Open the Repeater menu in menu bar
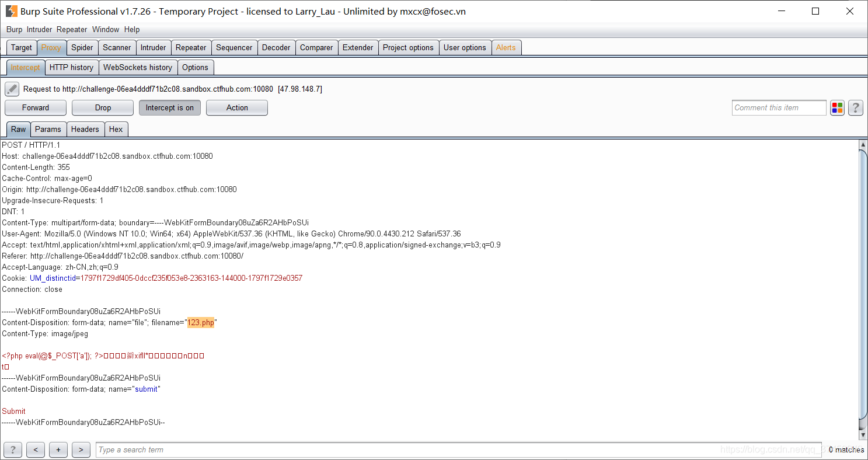868x460 pixels. click(72, 29)
